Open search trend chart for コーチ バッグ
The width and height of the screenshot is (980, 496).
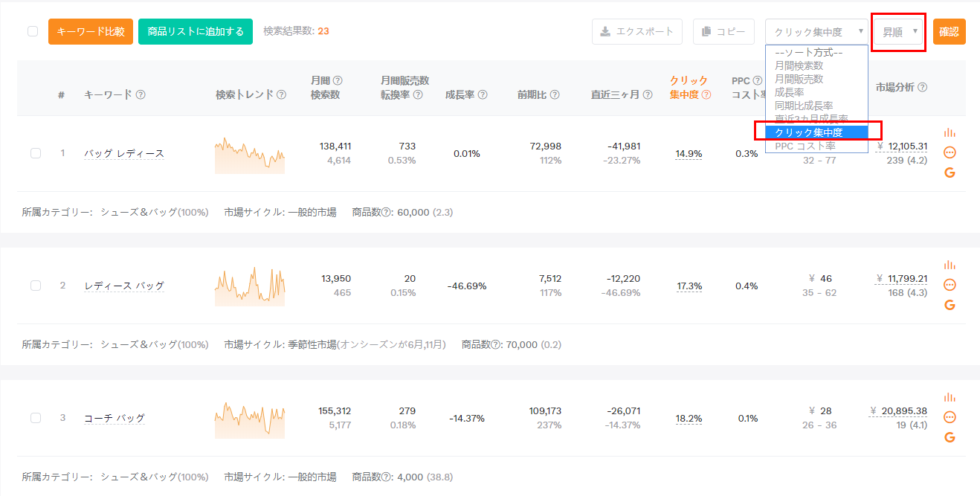pyautogui.click(x=250, y=420)
